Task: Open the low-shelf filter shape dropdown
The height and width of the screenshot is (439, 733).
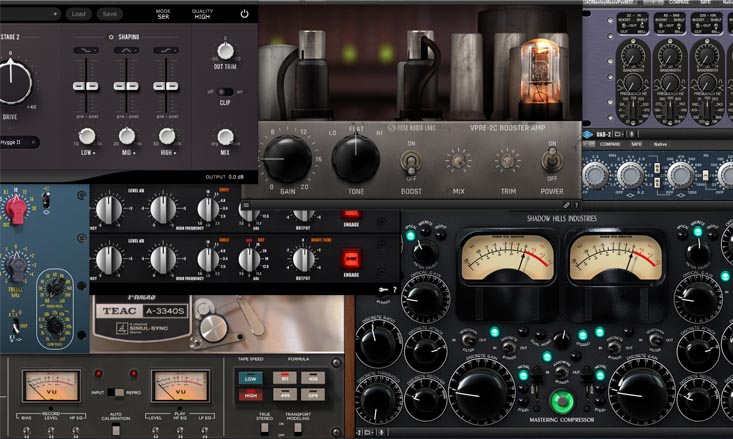Action: (x=86, y=50)
